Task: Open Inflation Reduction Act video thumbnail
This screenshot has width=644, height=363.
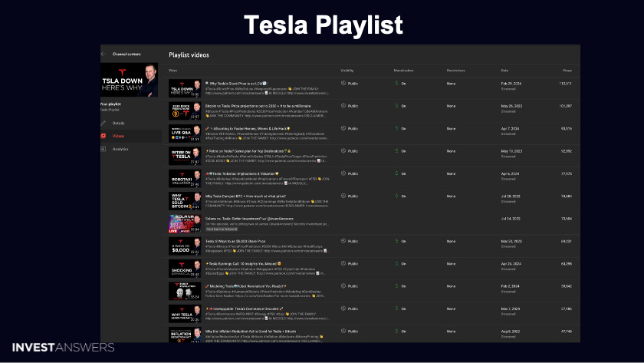Action: [x=185, y=335]
